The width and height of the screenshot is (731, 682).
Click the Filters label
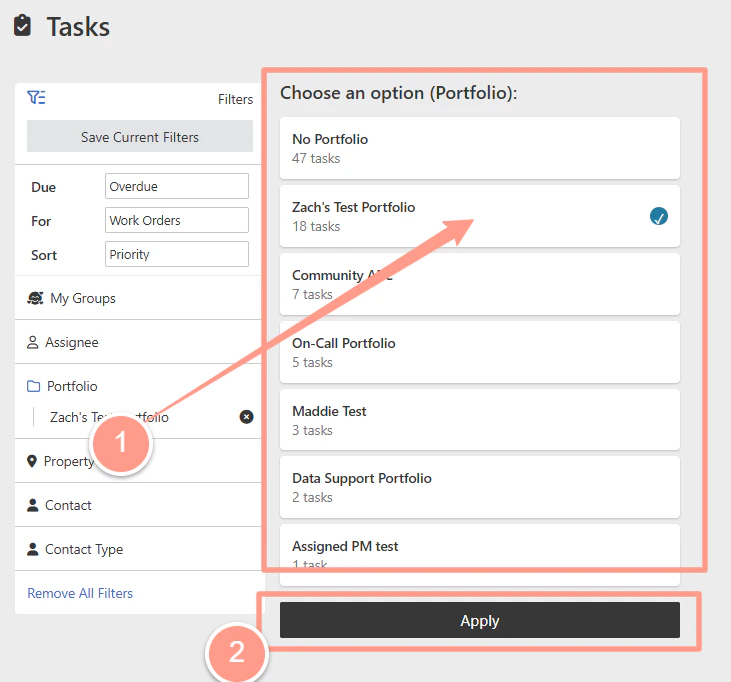pyautogui.click(x=235, y=99)
